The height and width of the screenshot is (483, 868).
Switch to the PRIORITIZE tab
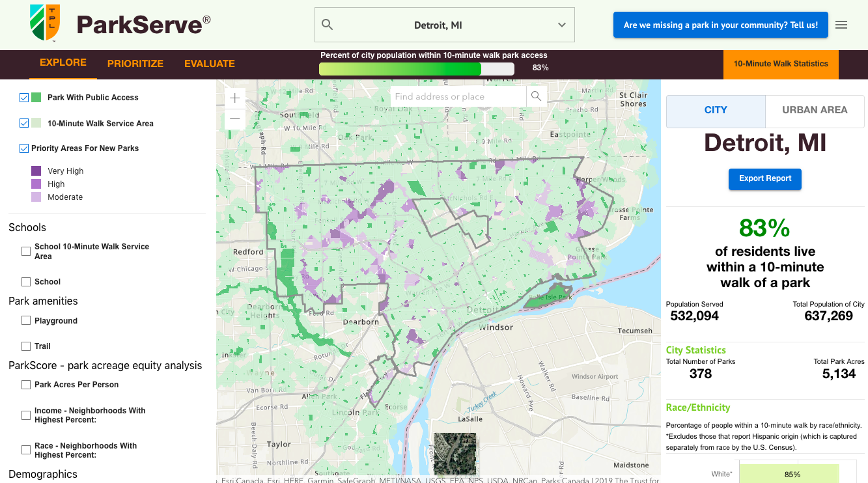tap(135, 64)
